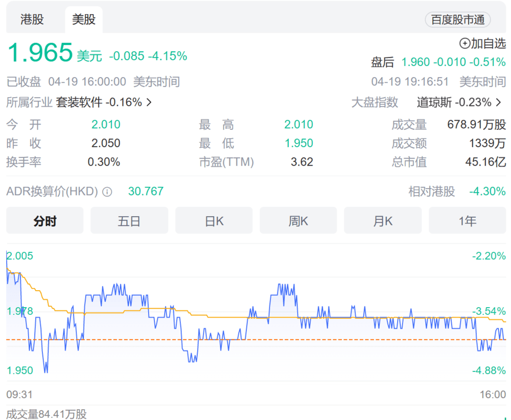
Task: Open the 百度股市通 link
Action: tap(457, 20)
